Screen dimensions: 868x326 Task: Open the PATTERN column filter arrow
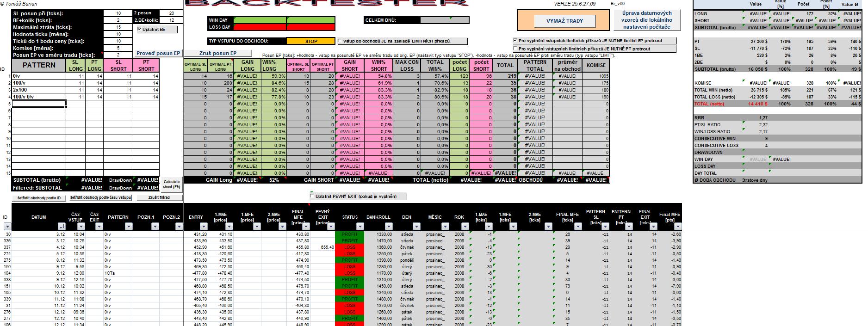pyautogui.click(x=129, y=227)
